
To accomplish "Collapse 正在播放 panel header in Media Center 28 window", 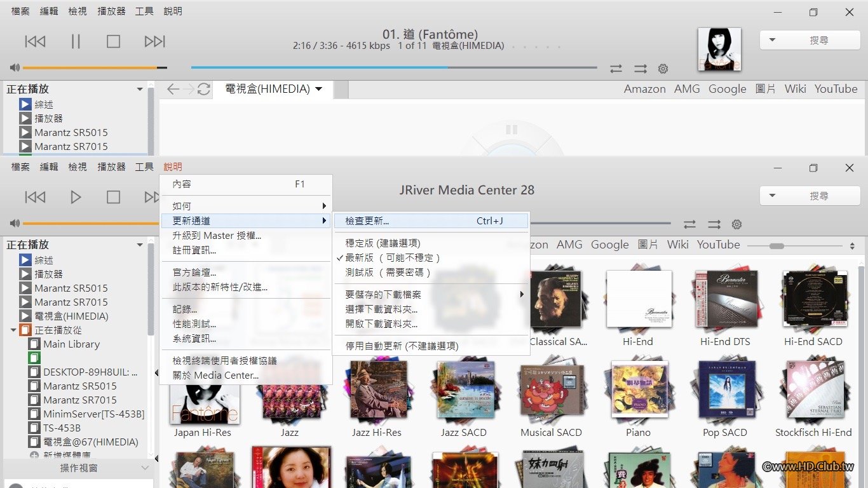I will coord(139,245).
